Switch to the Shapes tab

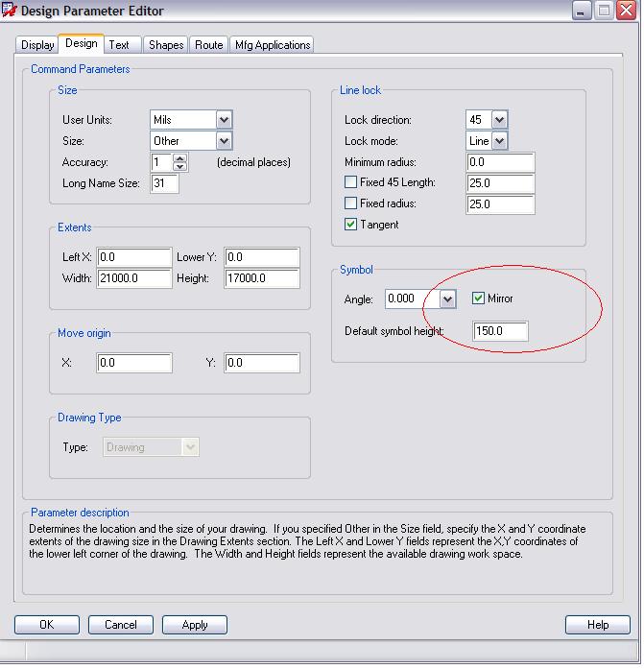coord(166,45)
